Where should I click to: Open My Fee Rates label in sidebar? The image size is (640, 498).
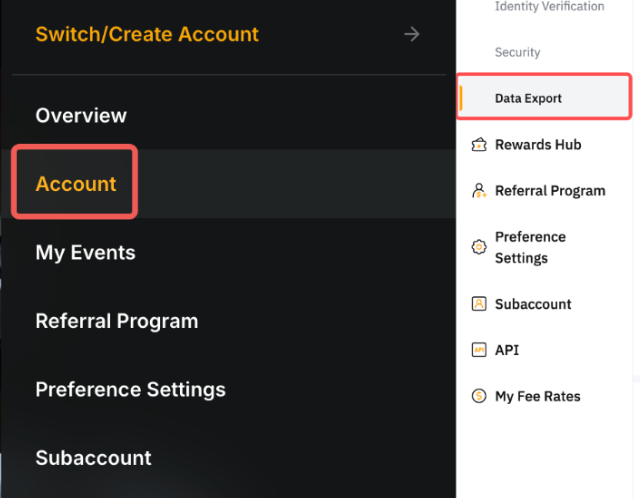(x=538, y=396)
